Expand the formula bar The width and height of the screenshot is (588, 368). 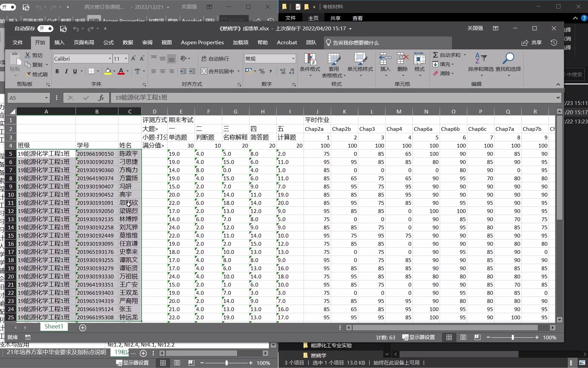(x=558, y=98)
